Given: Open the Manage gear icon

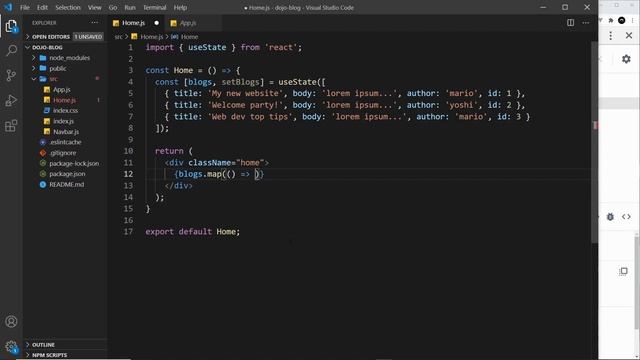Looking at the screenshot, I should click(11, 347).
